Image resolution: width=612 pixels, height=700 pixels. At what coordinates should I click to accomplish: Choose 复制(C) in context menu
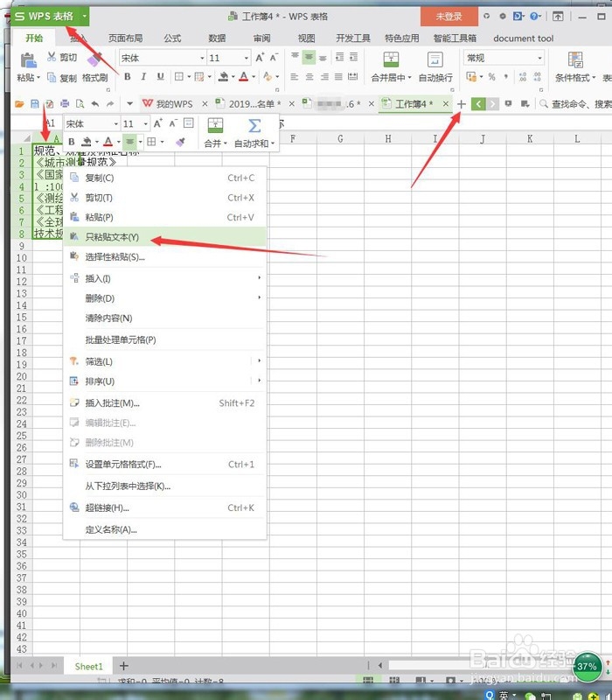(165, 178)
